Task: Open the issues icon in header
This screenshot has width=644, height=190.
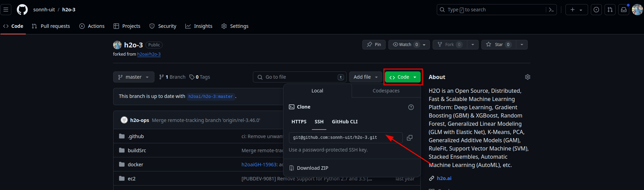Action: tap(596, 10)
